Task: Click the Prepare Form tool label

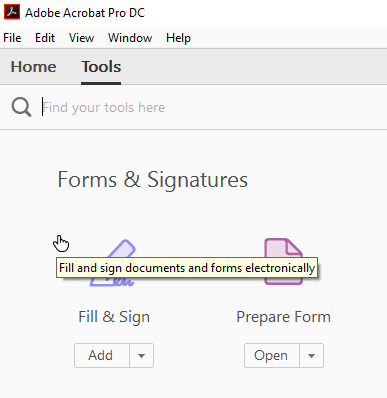Action: tap(283, 317)
